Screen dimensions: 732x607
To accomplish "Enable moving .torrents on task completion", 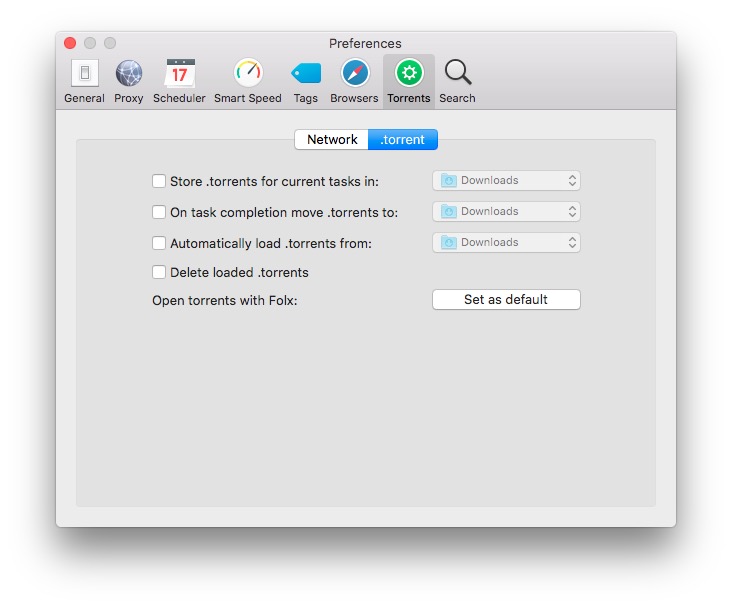I will click(x=159, y=212).
